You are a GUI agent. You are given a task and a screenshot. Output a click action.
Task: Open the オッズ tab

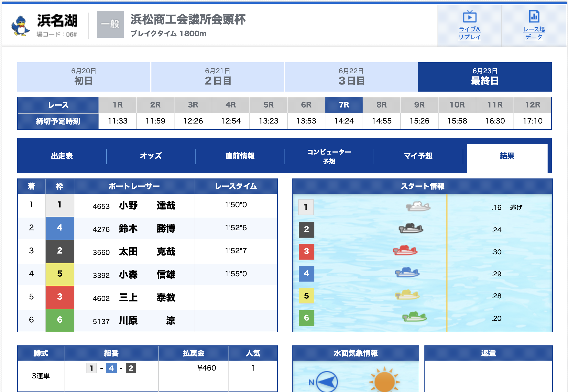(x=151, y=156)
